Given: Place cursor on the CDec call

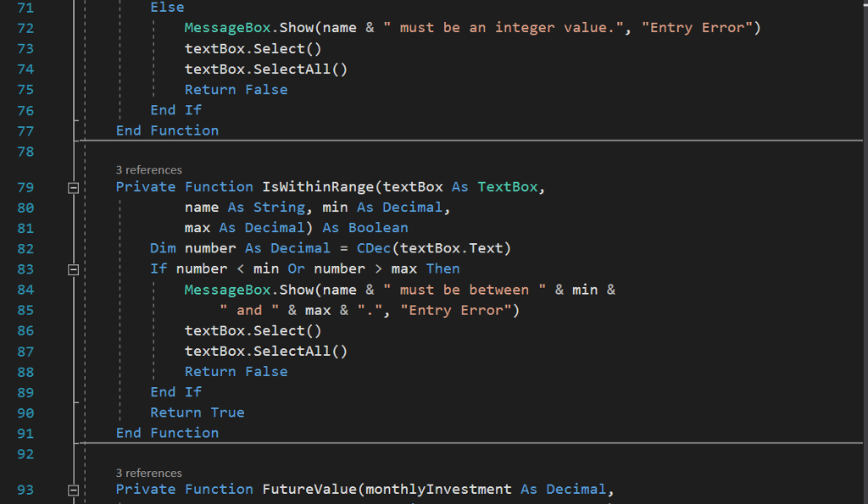Looking at the screenshot, I should pyautogui.click(x=373, y=248).
